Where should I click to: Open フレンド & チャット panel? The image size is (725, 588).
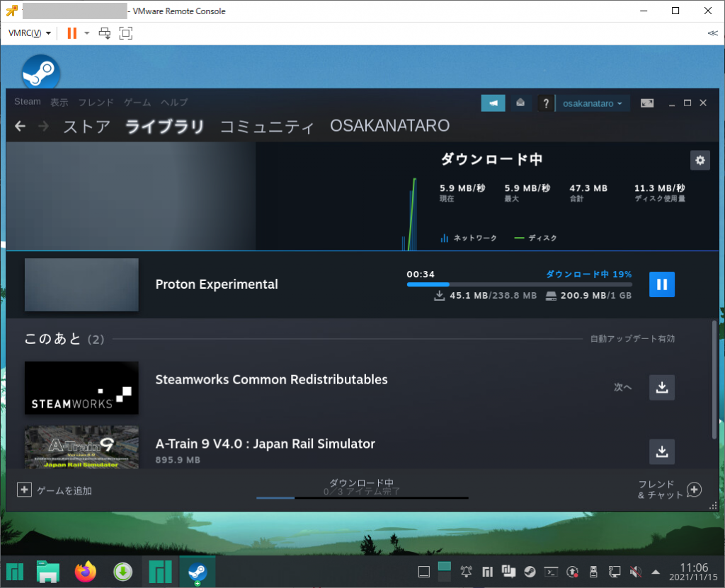[670, 490]
